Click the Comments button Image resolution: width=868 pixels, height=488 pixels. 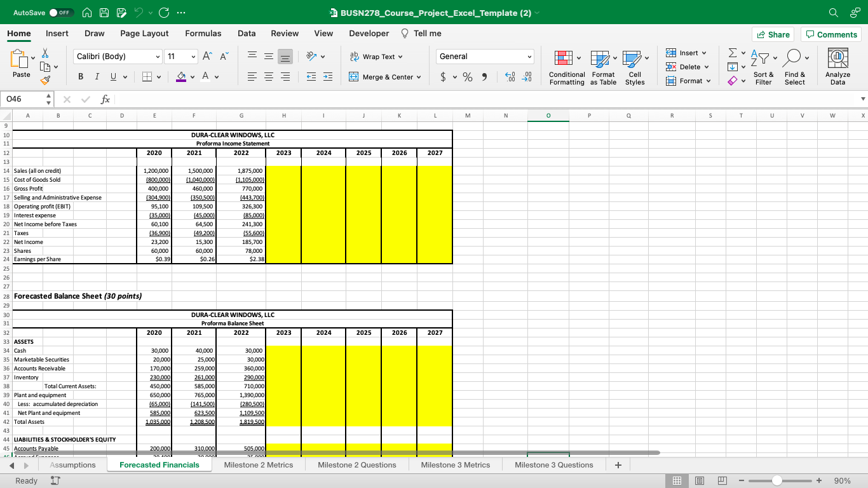(831, 34)
